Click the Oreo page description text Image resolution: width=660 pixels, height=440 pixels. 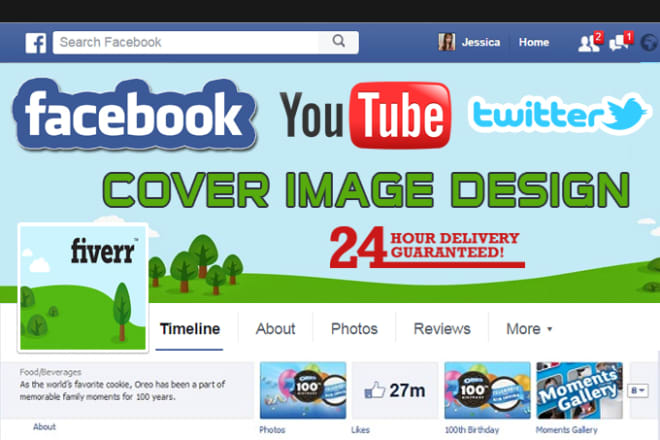(122, 390)
